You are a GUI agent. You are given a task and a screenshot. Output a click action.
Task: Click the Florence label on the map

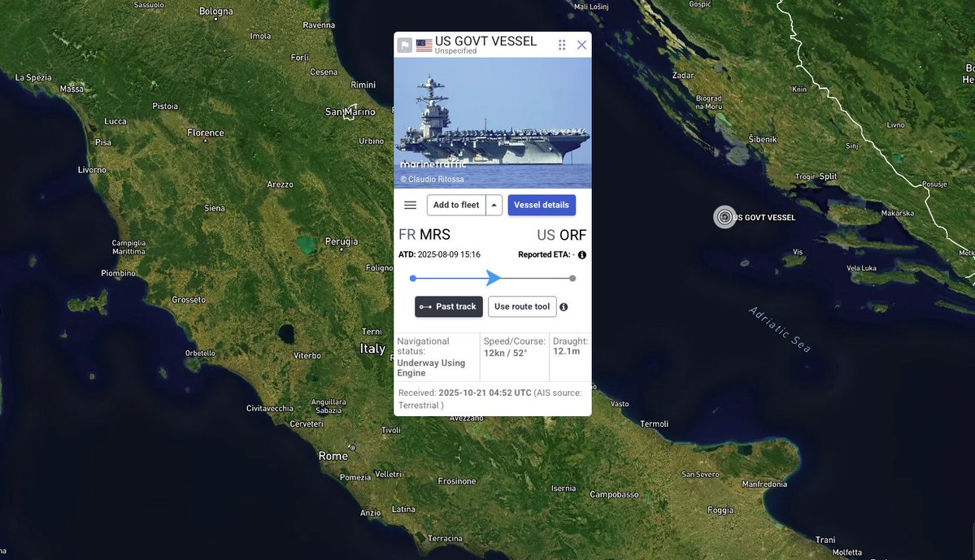pos(205,132)
